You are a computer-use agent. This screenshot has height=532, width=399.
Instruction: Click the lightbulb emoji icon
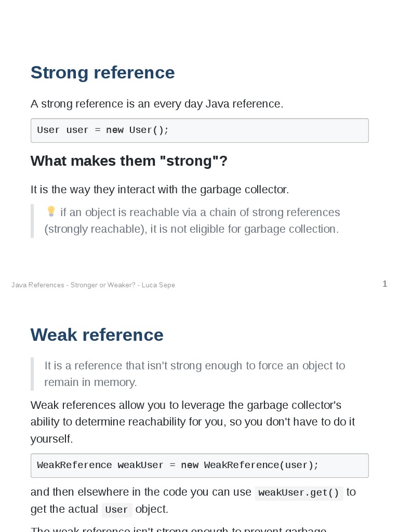click(x=51, y=211)
